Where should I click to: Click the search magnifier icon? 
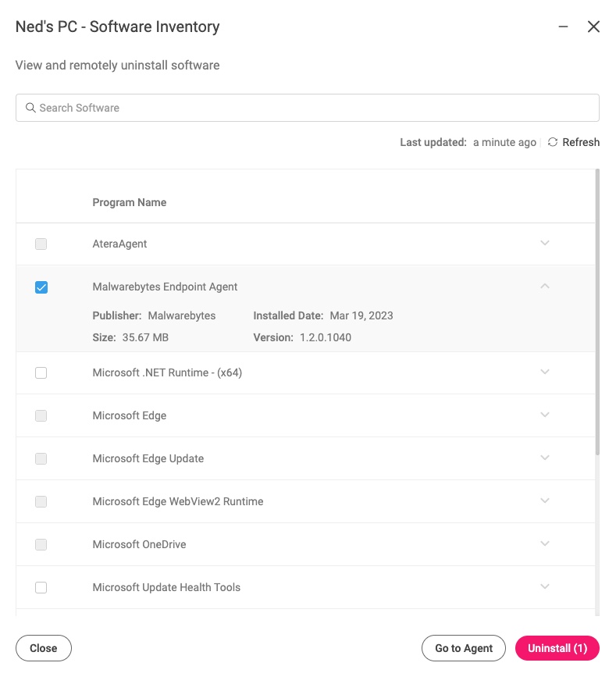(x=30, y=108)
